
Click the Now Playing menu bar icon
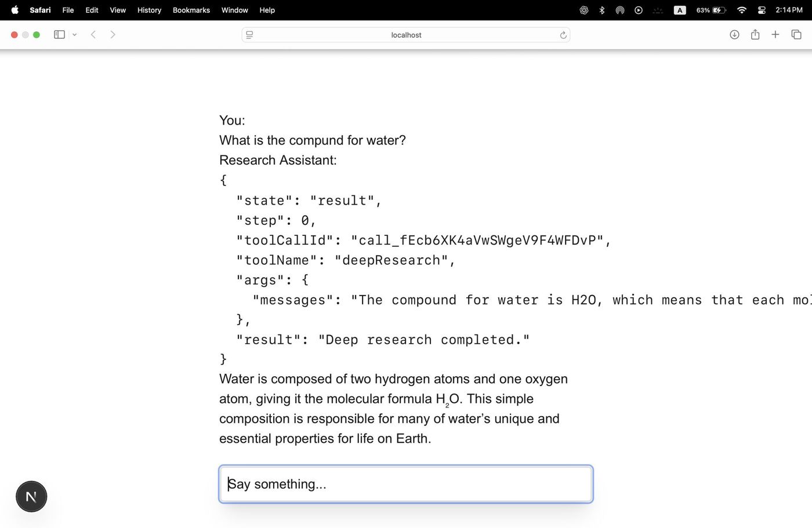(639, 10)
